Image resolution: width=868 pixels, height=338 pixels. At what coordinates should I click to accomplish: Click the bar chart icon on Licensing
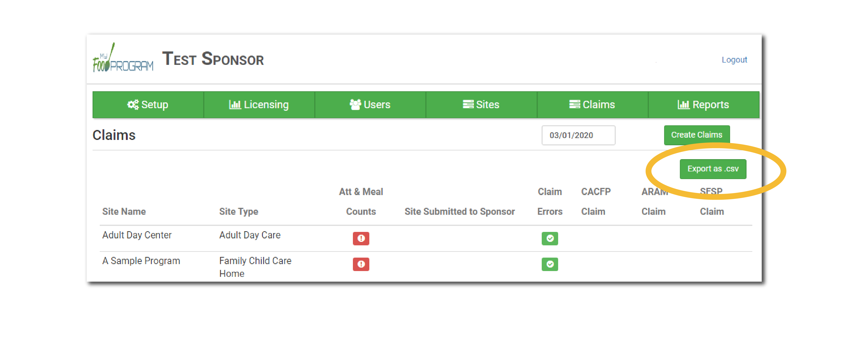click(x=235, y=104)
